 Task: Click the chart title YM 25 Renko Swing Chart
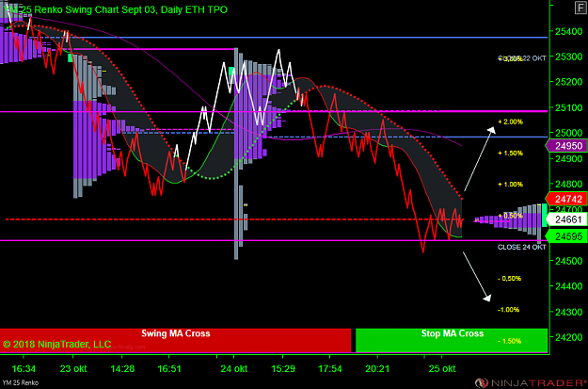coord(117,9)
